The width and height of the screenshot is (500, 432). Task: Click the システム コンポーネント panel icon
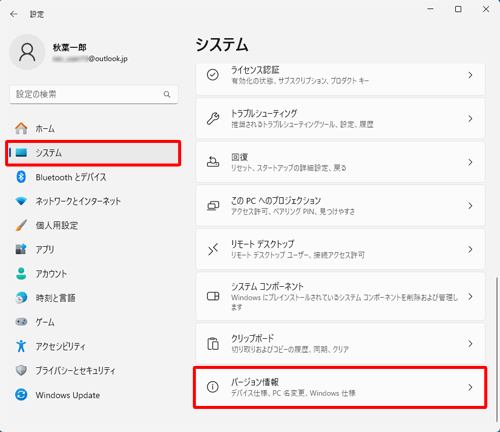coord(213,296)
